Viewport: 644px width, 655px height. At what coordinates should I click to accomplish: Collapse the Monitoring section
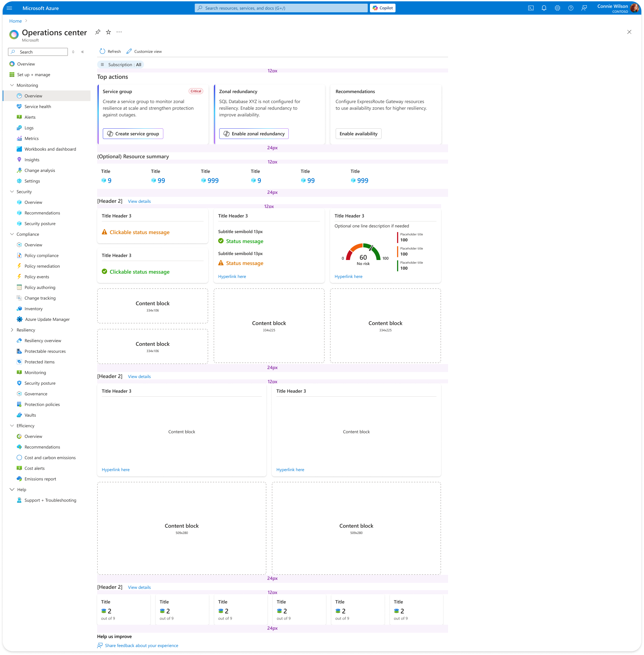point(12,85)
